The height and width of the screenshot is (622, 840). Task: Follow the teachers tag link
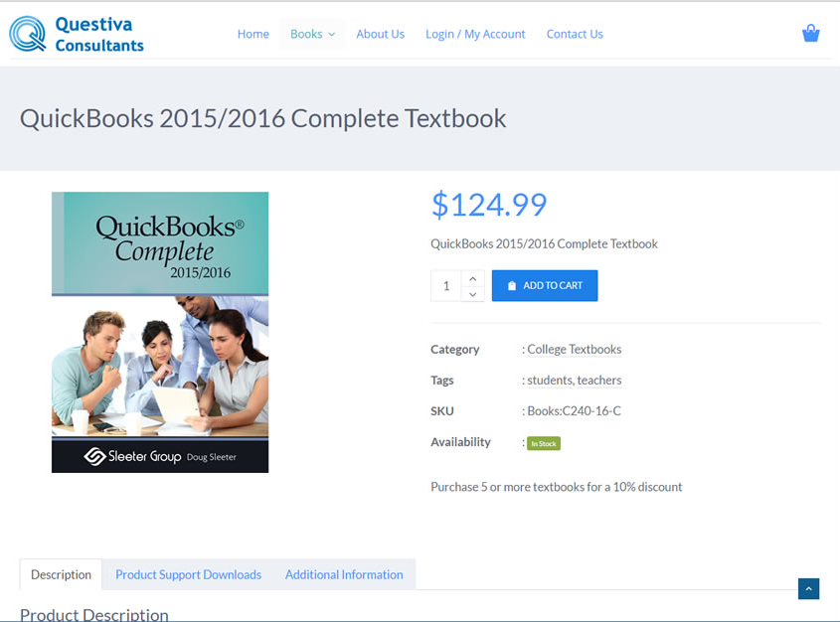point(599,381)
